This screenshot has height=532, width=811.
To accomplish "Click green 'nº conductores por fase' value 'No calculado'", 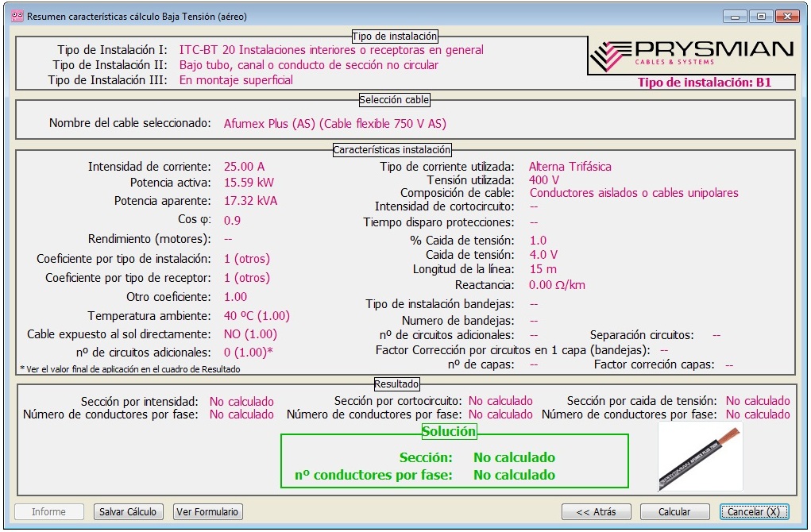I will click(514, 475).
